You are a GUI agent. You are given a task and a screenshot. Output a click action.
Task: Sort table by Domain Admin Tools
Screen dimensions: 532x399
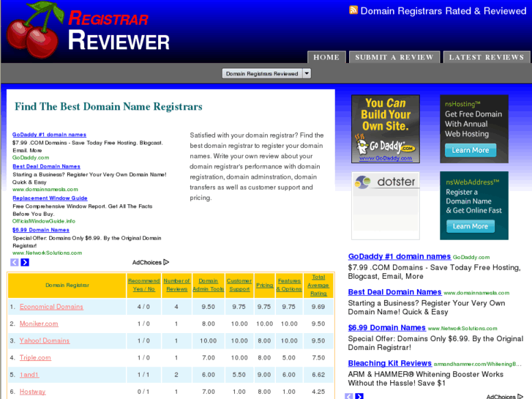[209, 285]
